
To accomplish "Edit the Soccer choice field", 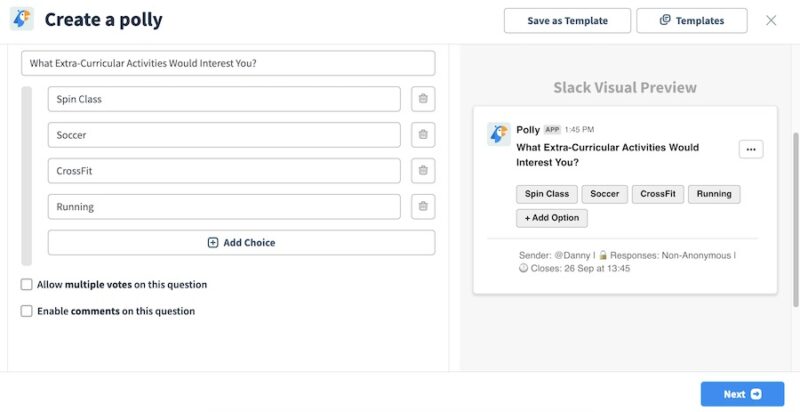I will pyautogui.click(x=224, y=135).
